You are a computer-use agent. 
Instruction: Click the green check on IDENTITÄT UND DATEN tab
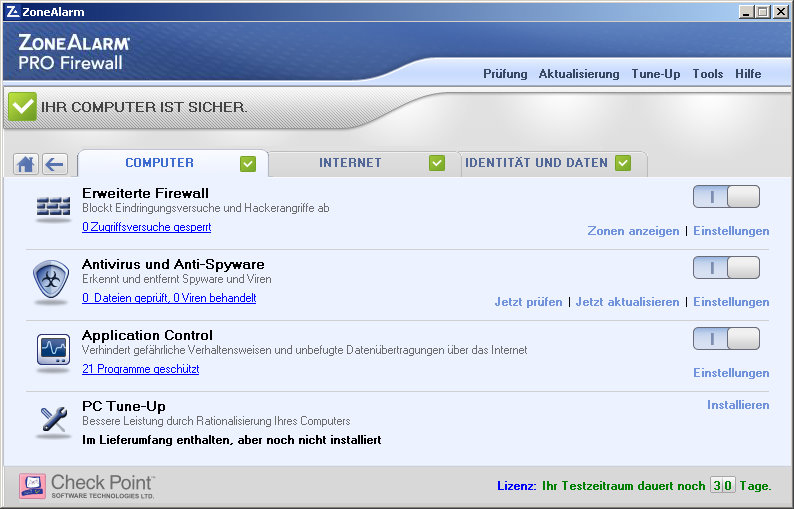coord(623,163)
